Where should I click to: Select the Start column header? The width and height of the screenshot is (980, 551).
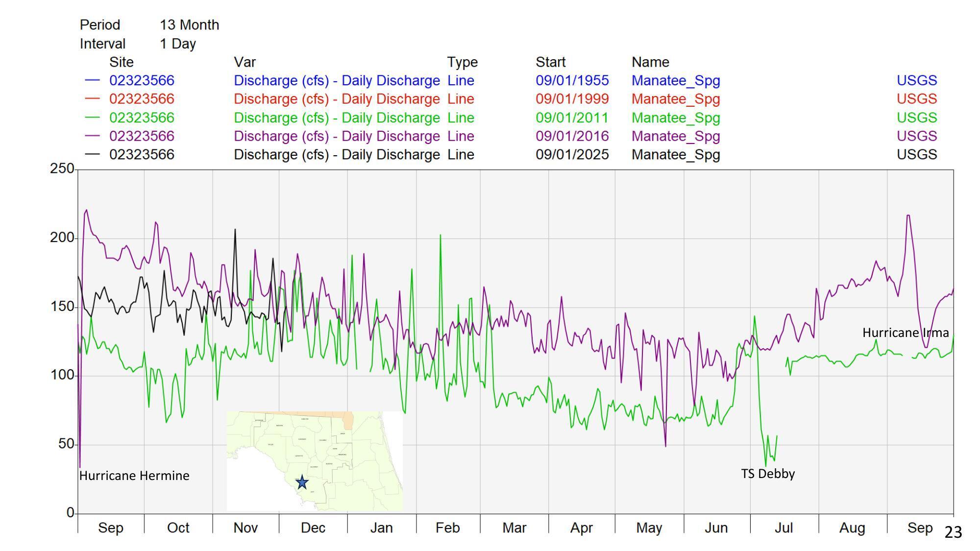click(x=550, y=62)
